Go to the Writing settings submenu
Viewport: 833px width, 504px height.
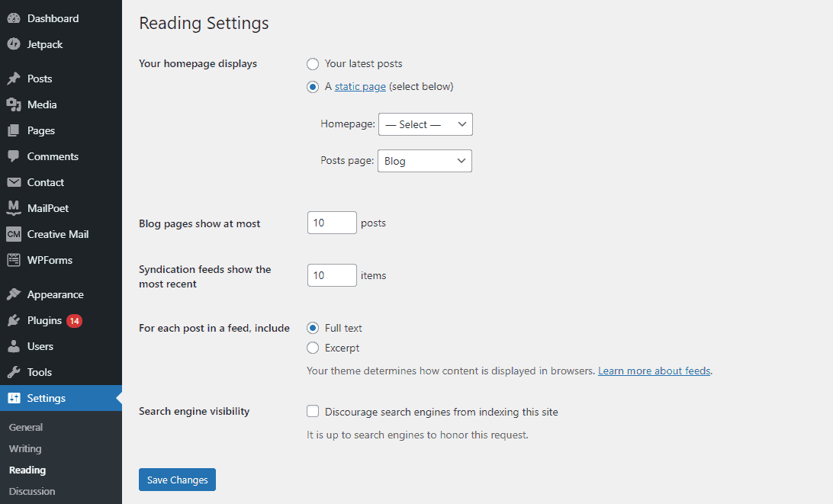pos(25,448)
